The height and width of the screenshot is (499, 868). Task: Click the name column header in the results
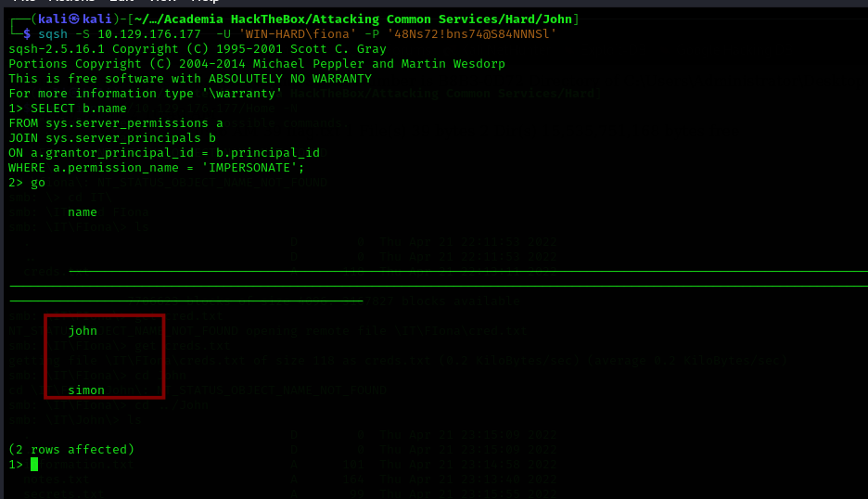[x=83, y=211]
